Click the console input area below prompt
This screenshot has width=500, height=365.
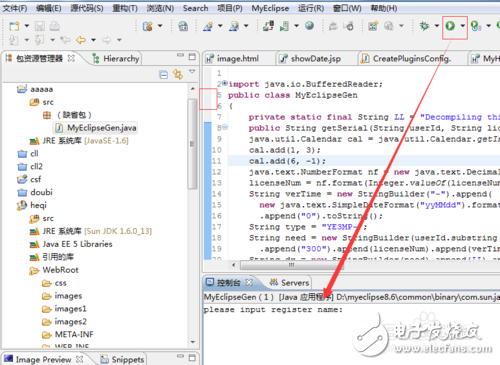tap(351, 333)
